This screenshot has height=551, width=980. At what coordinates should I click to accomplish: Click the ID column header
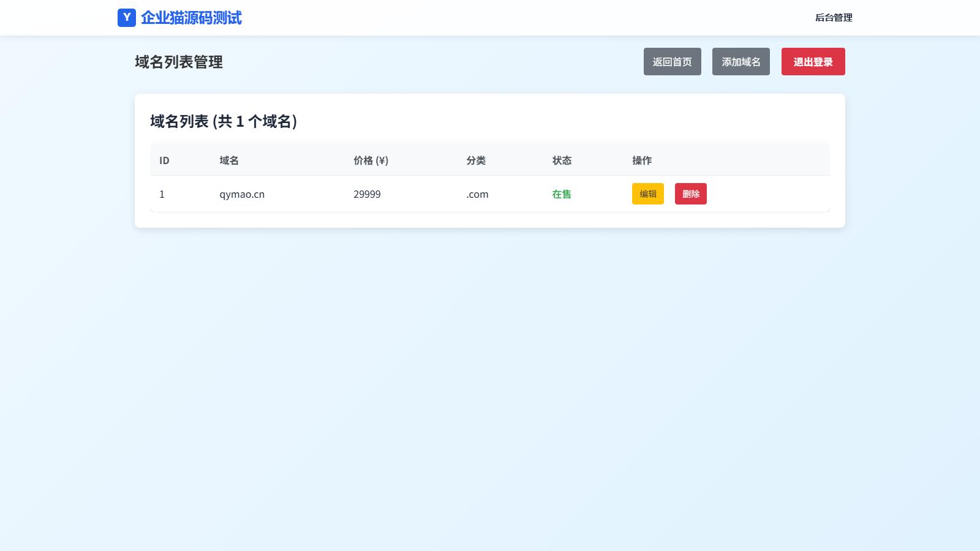(164, 160)
